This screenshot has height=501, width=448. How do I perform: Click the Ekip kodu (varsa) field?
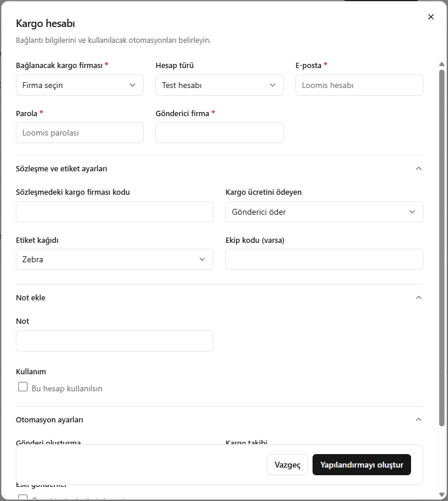[324, 259]
